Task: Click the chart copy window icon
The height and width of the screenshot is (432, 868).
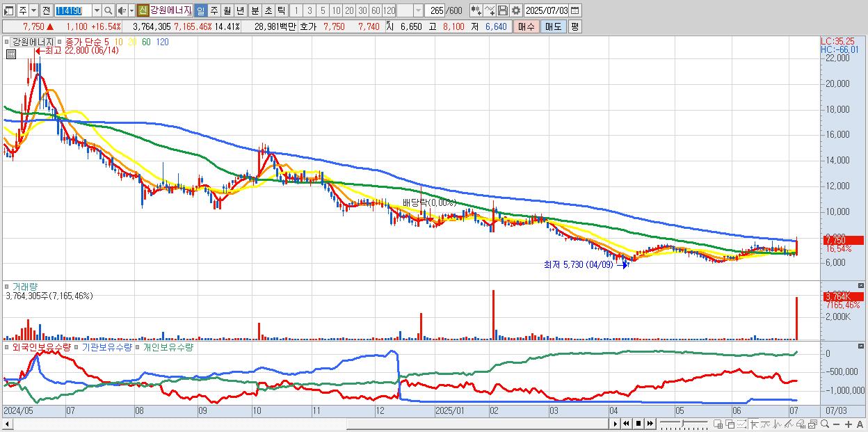Action: [x=812, y=424]
